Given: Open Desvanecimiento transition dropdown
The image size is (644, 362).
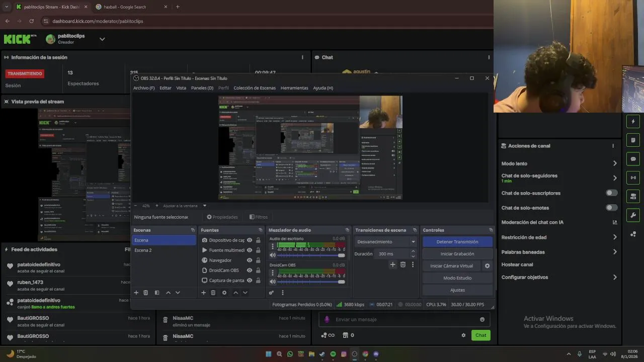Looking at the screenshot, I should point(386,242).
